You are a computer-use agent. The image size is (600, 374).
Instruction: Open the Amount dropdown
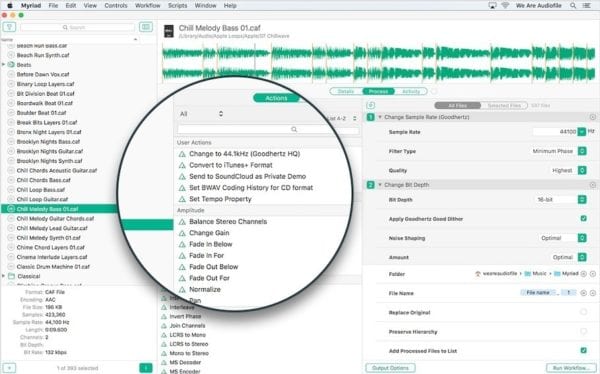pos(582,257)
